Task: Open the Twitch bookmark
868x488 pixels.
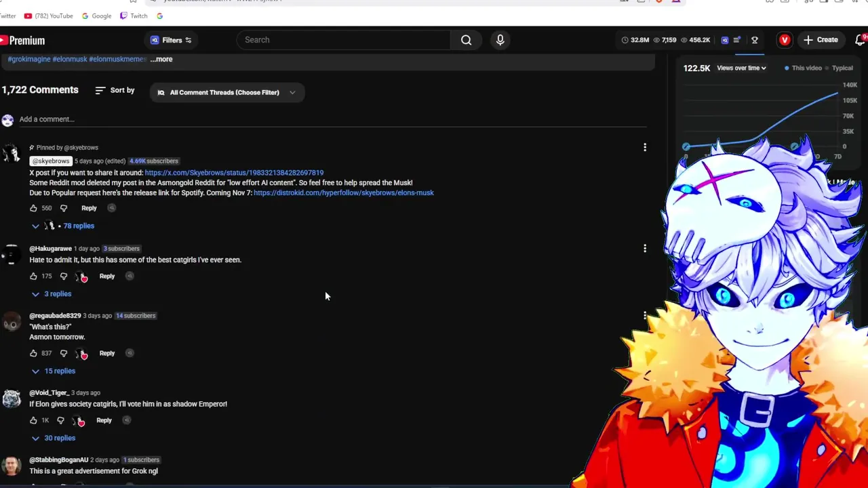Action: 134,16
